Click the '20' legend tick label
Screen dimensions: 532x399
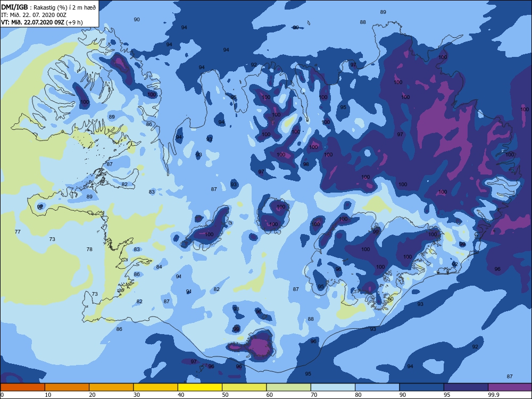(x=92, y=395)
